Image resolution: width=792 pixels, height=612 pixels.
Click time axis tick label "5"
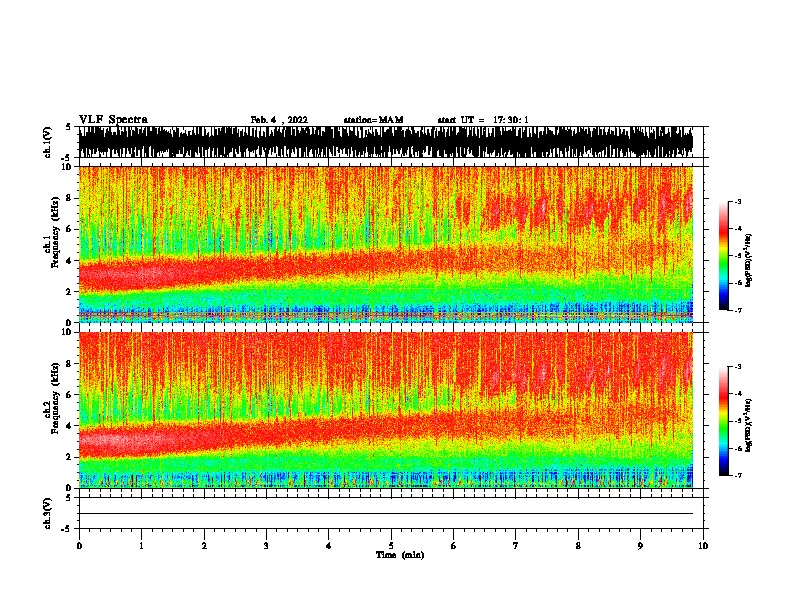tap(391, 546)
